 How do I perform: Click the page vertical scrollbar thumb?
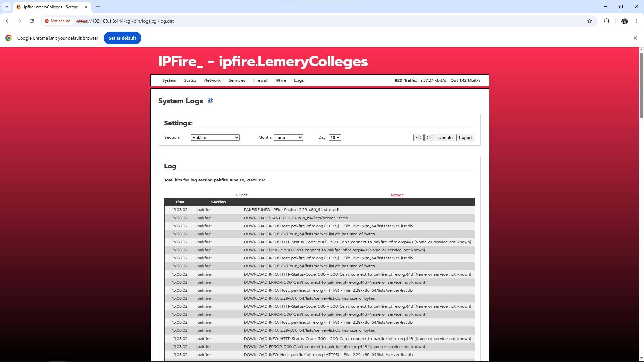pyautogui.click(x=641, y=85)
